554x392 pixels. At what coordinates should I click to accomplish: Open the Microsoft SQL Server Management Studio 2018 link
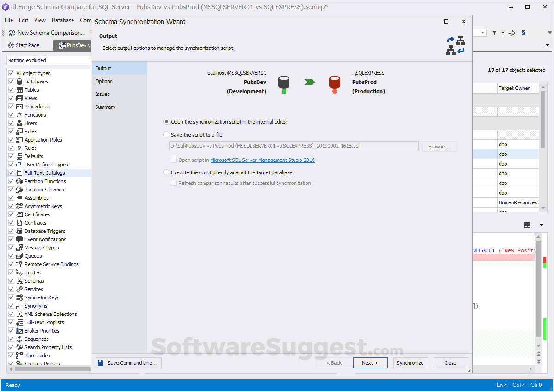tap(262, 160)
